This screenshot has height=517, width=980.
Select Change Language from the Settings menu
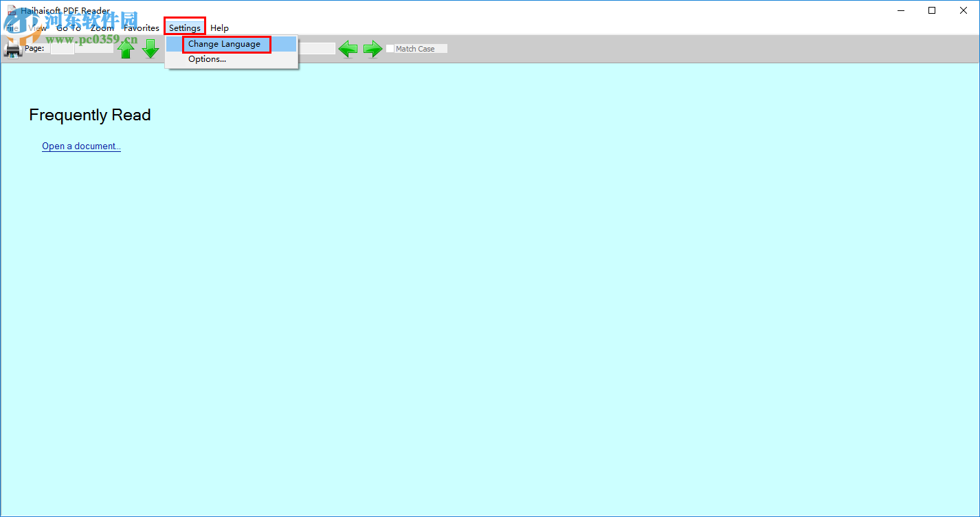226,44
